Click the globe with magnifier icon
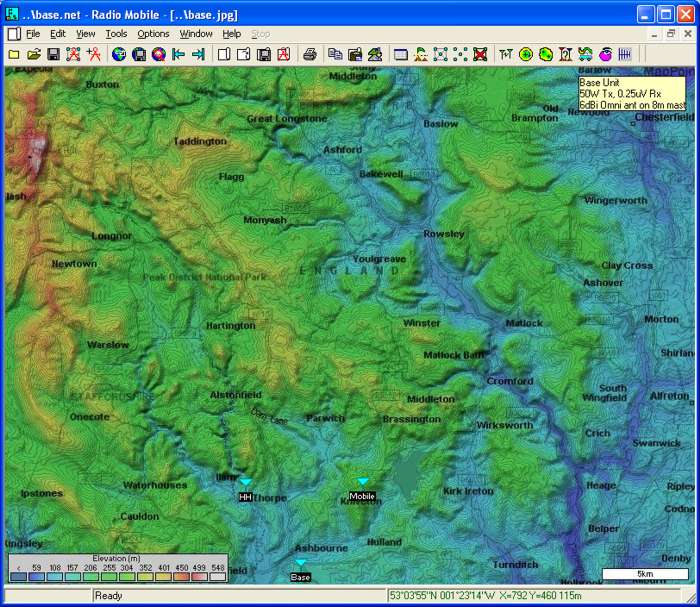The image size is (700, 607). point(158,54)
